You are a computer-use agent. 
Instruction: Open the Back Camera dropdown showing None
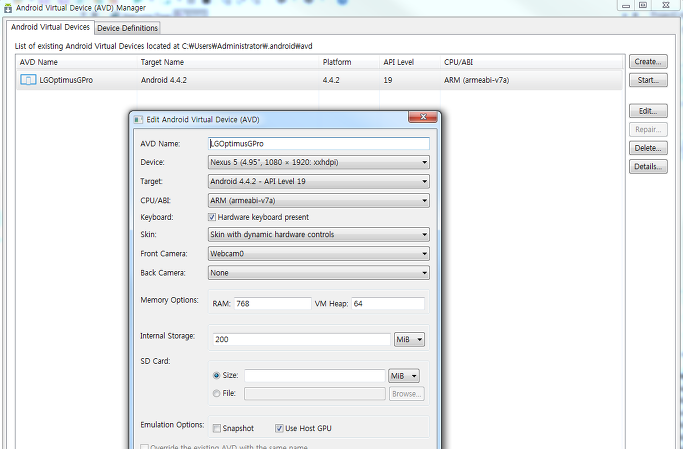point(318,273)
